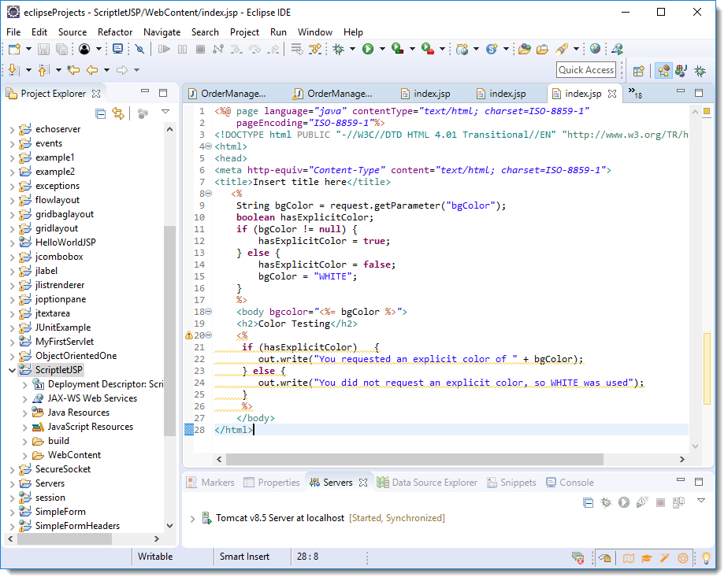
Task: Maximize the Servers view panel
Action: (699, 482)
